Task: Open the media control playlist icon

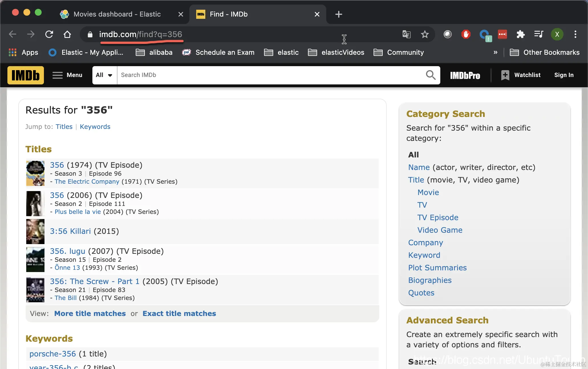Action: point(538,35)
